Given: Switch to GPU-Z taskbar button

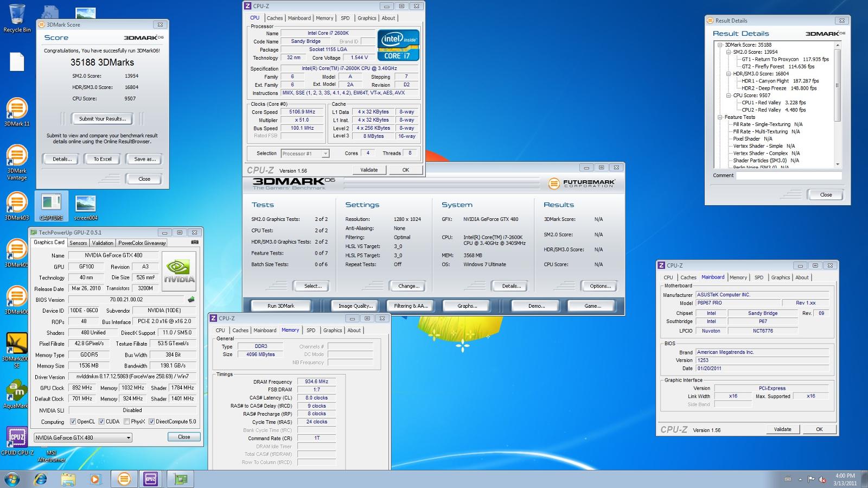Looking at the screenshot, I should (181, 479).
